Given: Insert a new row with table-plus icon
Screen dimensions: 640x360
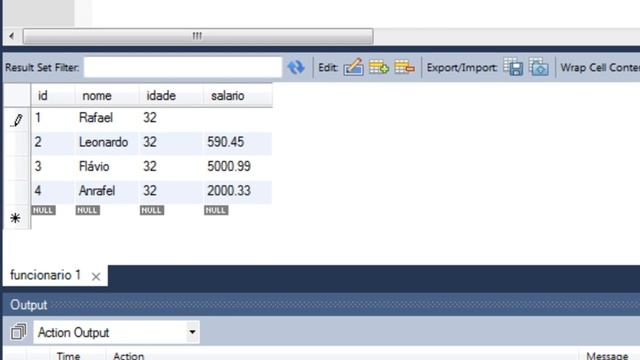Looking at the screenshot, I should 379,67.
